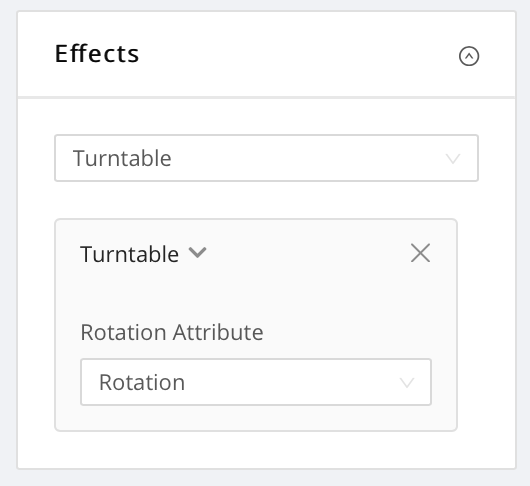This screenshot has width=530, height=486.
Task: Click empty space right of Turntable card
Action: click(486, 324)
